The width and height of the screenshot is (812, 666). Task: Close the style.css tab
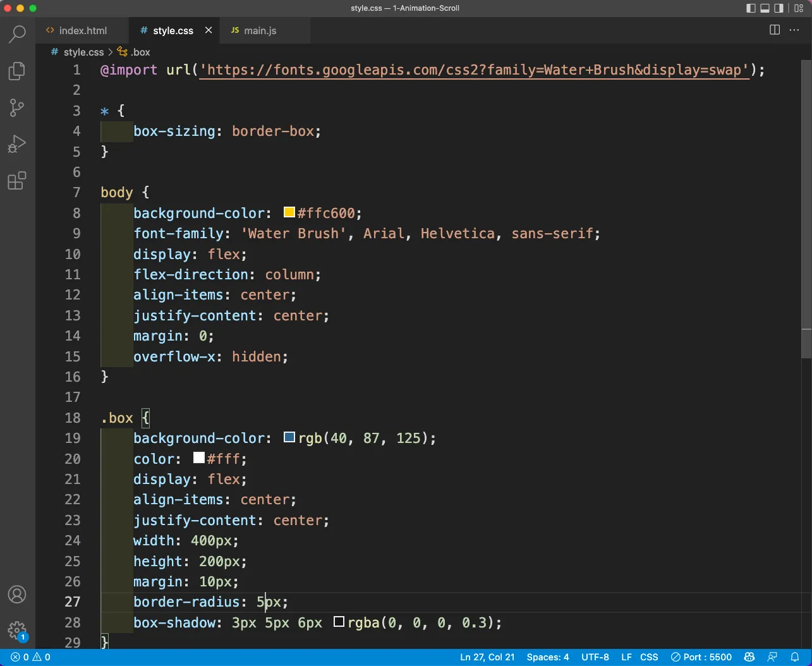[x=209, y=30]
